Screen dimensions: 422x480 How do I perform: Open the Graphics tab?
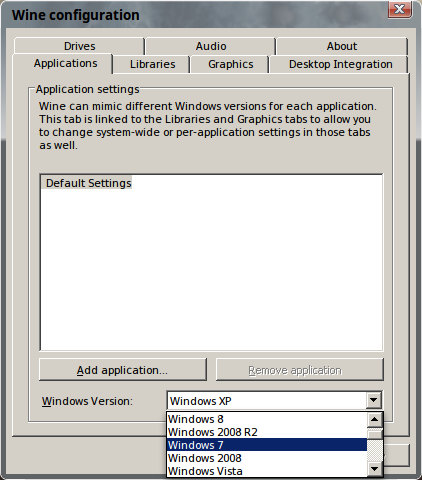coord(230,64)
